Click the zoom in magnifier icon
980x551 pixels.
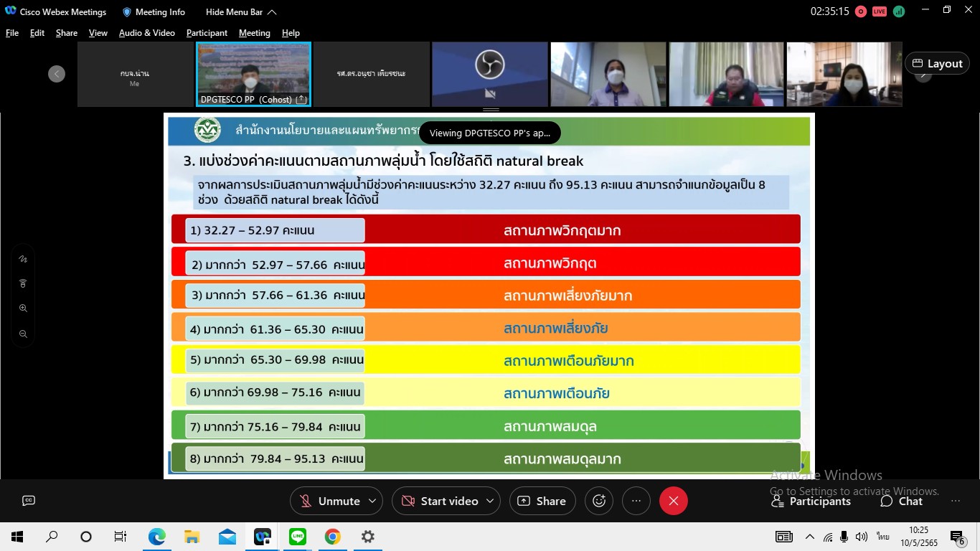pos(23,309)
